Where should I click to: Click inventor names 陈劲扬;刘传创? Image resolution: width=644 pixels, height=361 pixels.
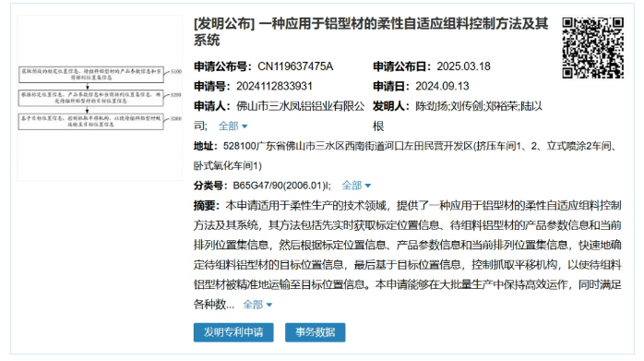tap(449, 106)
